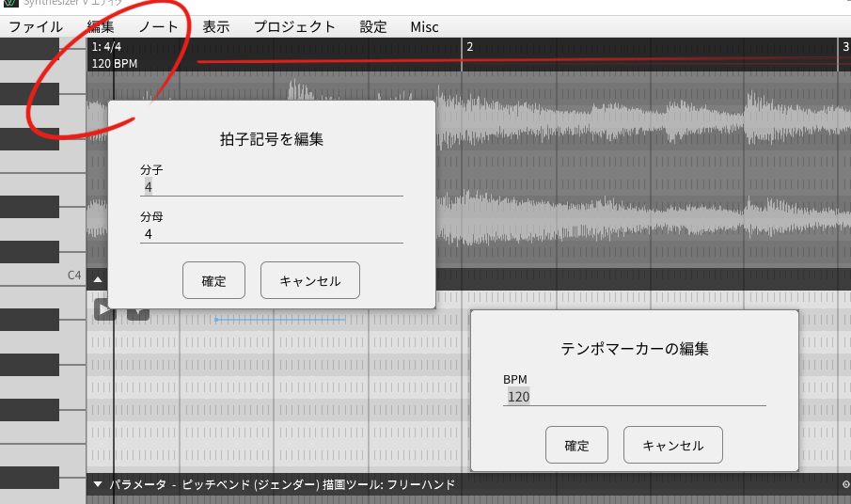
Task: Open the 表示 menu
Action: tap(216, 26)
